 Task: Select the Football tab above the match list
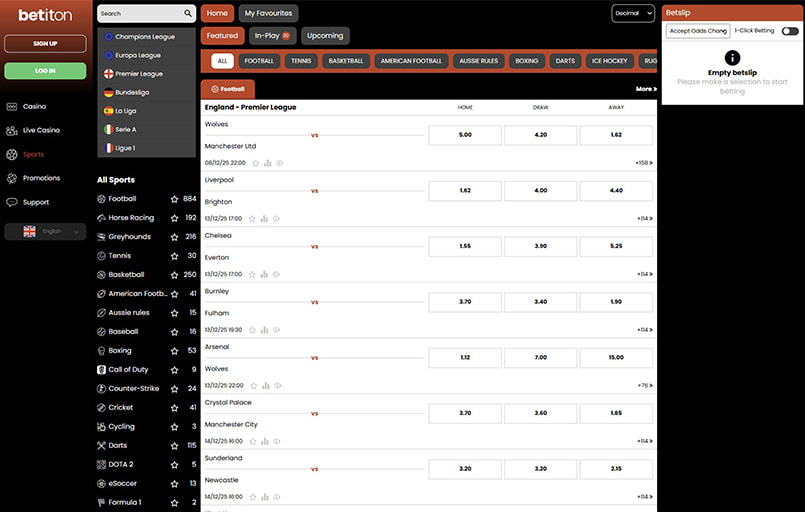[227, 89]
